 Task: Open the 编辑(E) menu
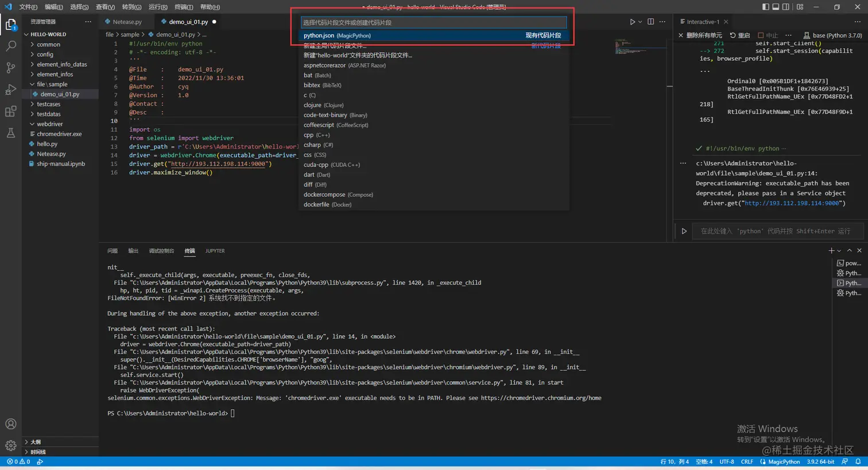pos(54,7)
